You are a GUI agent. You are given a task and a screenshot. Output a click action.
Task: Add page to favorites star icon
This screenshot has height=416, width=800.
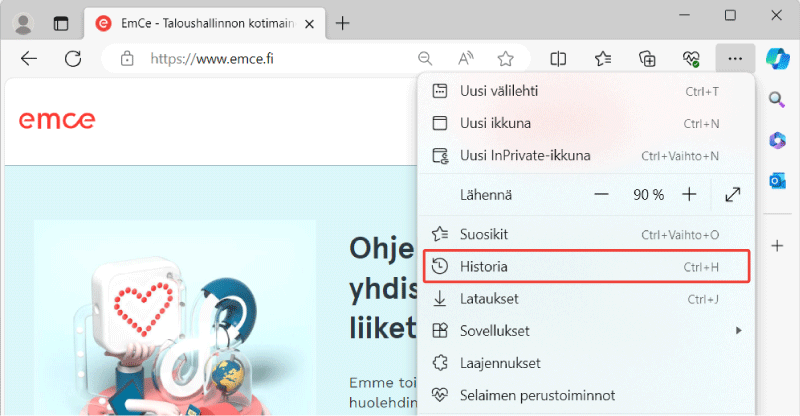[x=505, y=59]
